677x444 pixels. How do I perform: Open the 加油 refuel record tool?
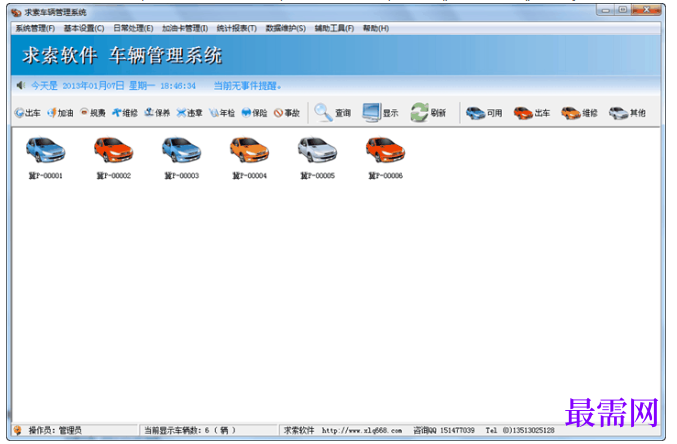pyautogui.click(x=60, y=113)
